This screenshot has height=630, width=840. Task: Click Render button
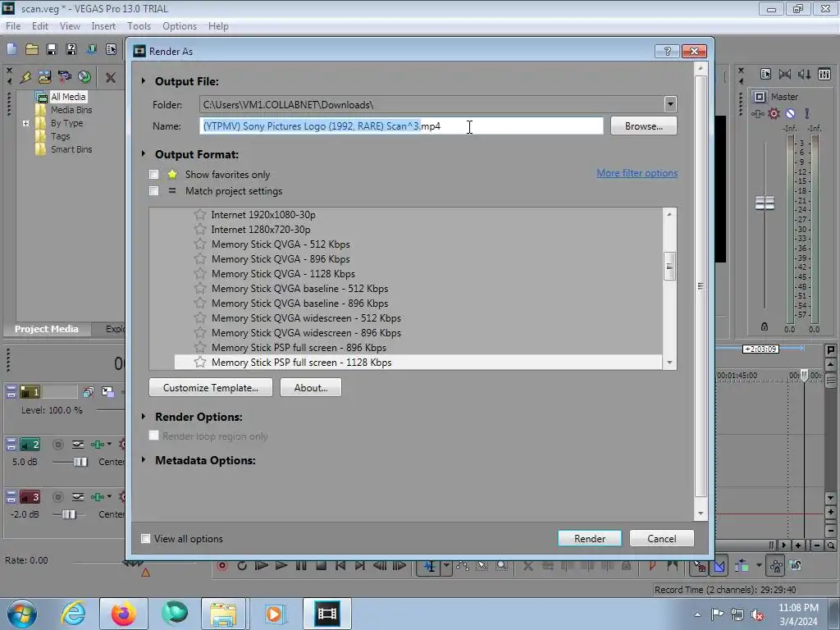(x=589, y=538)
